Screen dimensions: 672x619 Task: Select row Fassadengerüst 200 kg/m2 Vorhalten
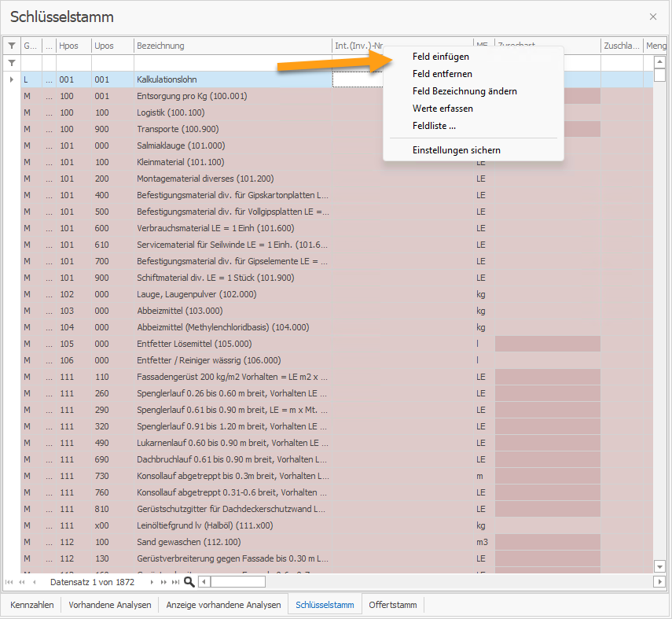[x=337, y=377]
